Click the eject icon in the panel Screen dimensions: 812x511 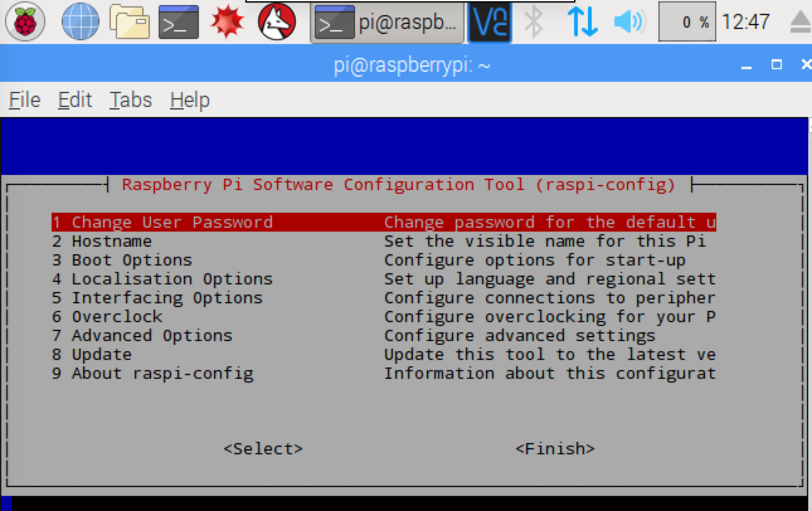tap(799, 23)
